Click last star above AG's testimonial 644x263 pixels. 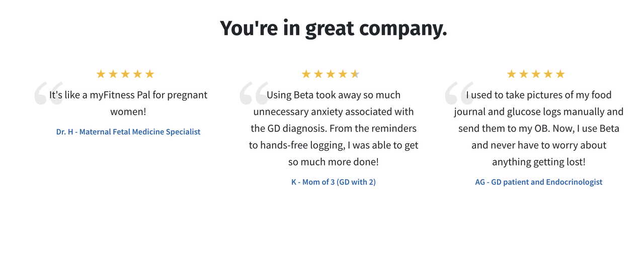(x=560, y=74)
